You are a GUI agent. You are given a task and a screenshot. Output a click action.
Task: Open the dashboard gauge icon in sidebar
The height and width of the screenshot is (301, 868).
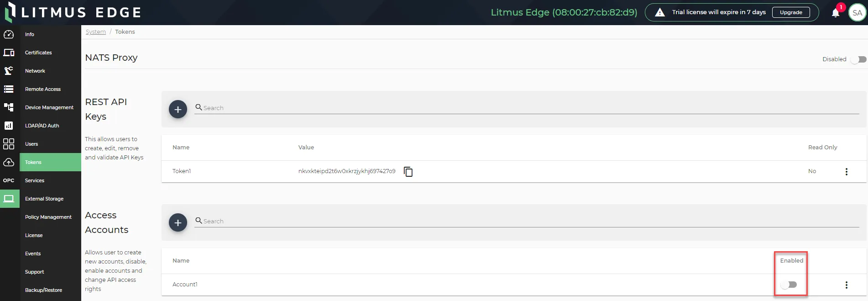click(x=9, y=34)
